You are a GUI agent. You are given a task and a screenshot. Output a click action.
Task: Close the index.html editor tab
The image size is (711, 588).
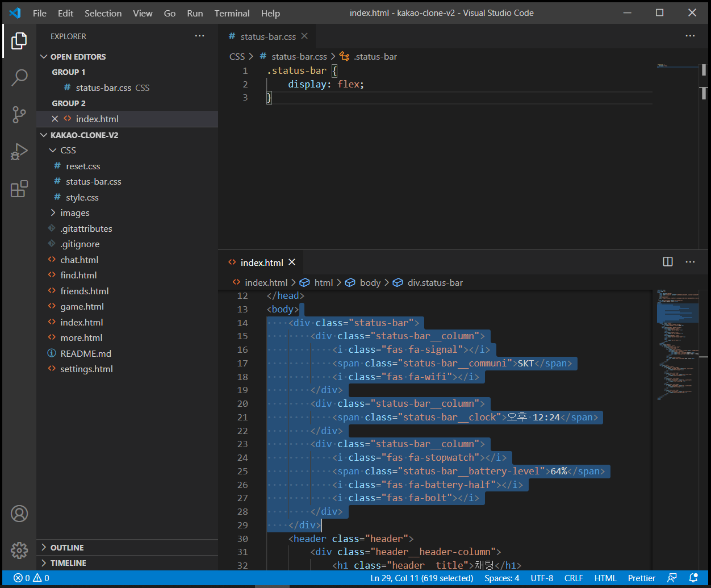[x=292, y=262]
